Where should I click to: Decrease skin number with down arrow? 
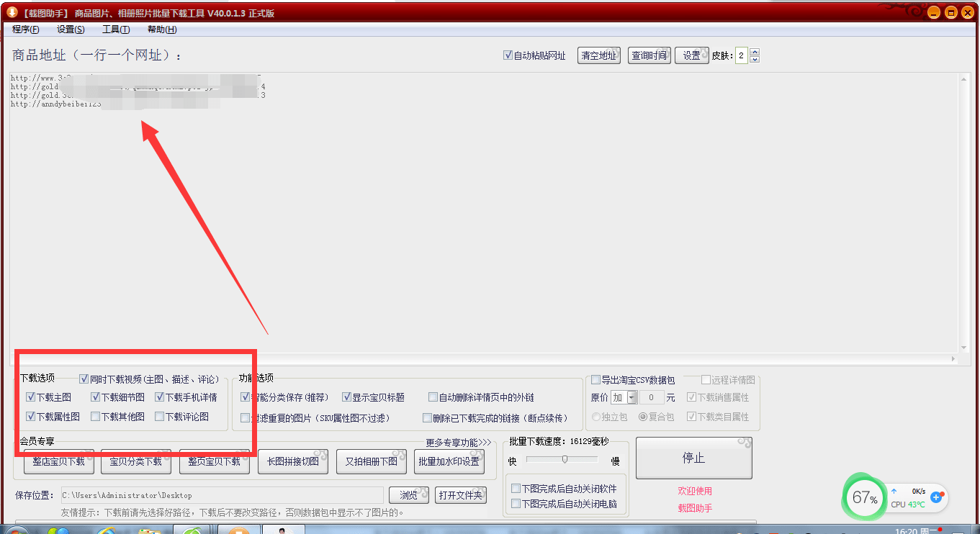(x=755, y=60)
